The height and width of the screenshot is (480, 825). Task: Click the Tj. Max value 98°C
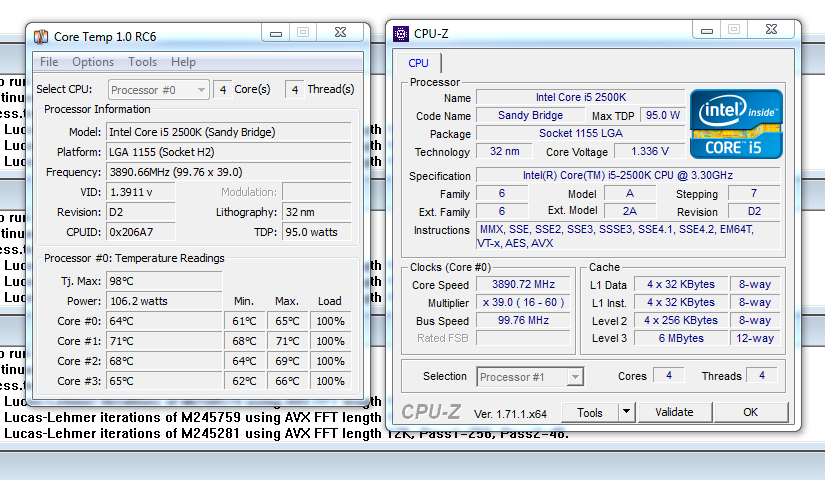tap(164, 281)
